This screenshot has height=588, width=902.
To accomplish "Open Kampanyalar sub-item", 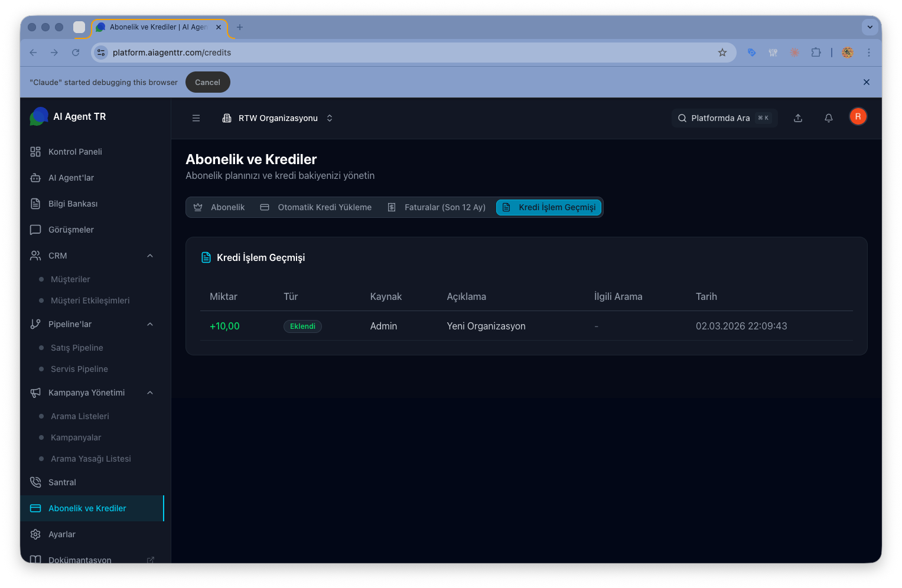I will point(76,437).
